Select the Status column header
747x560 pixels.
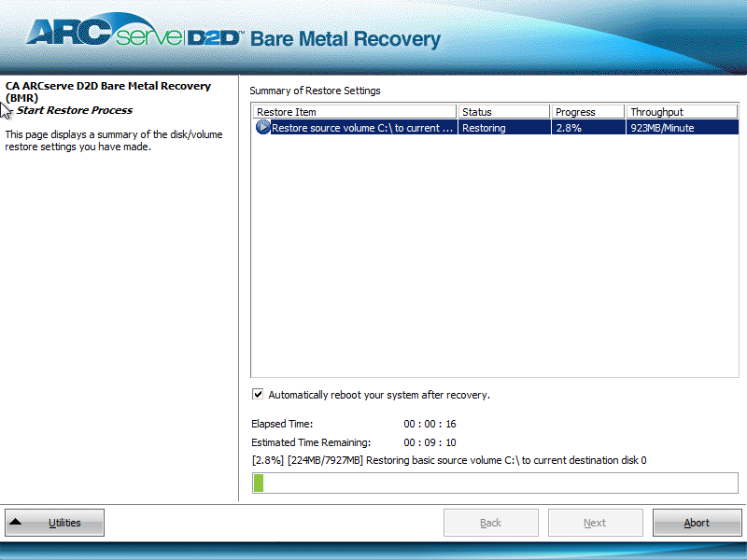pyautogui.click(x=504, y=112)
